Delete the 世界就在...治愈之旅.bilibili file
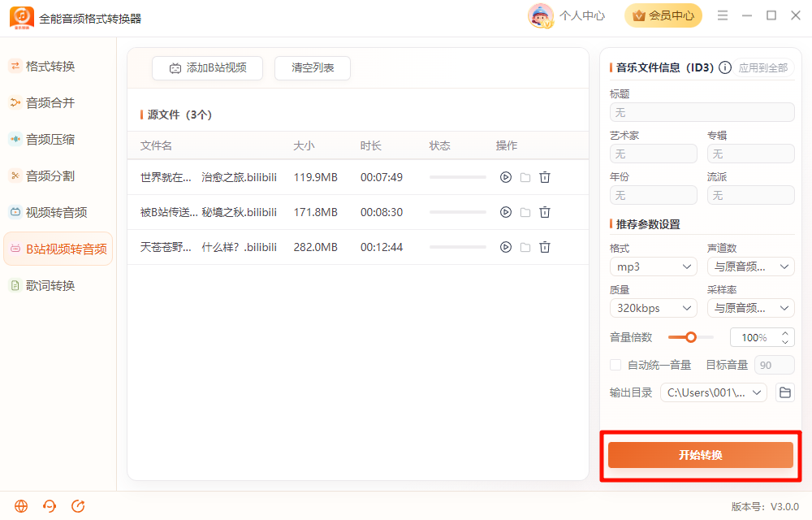The width and height of the screenshot is (812, 520). point(545,177)
